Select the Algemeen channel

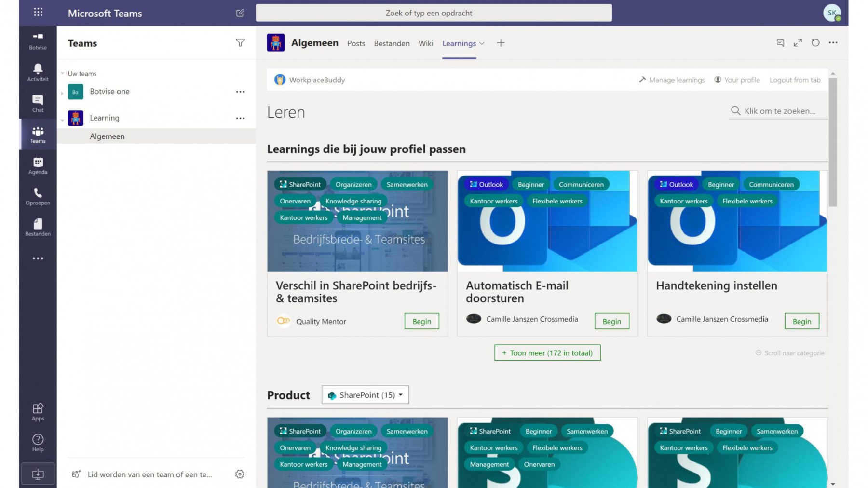[156, 136]
